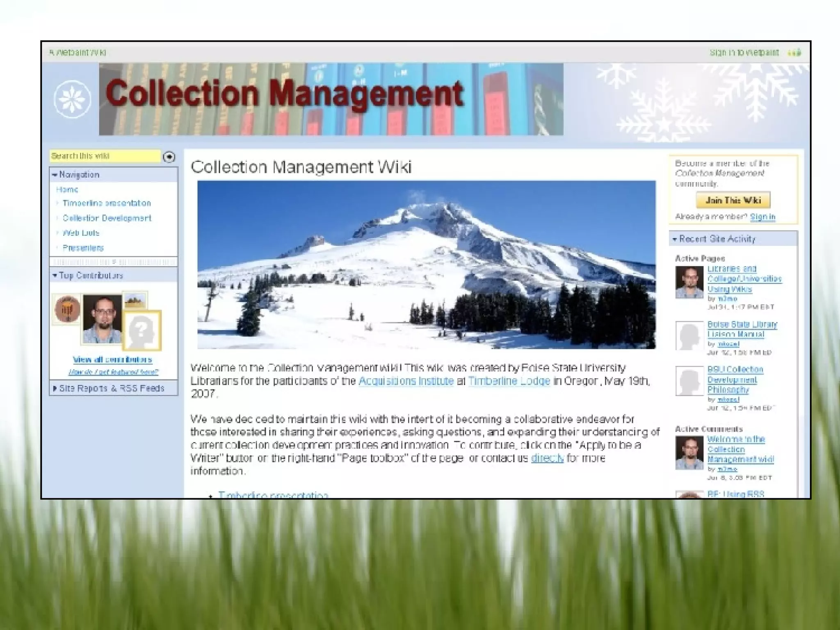Click user photo beside Libraries and College/Universities
Viewport: 840px width, 630px height.
click(x=689, y=282)
